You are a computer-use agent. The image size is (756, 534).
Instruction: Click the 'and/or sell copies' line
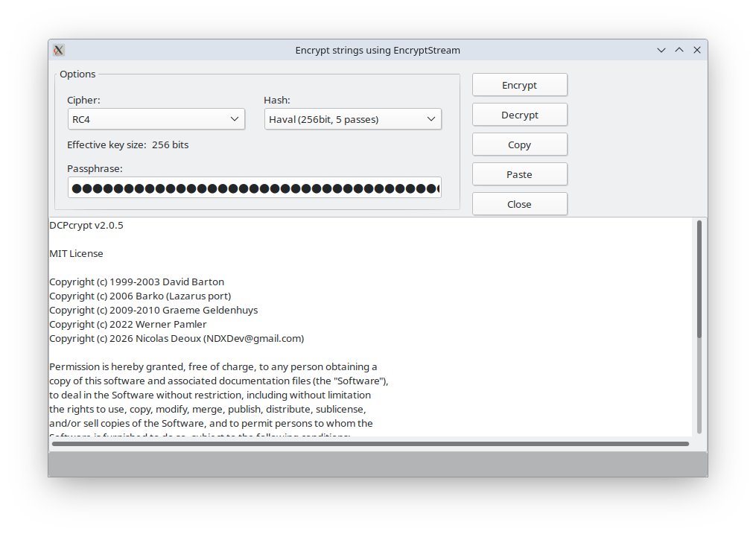pyautogui.click(x=212, y=424)
